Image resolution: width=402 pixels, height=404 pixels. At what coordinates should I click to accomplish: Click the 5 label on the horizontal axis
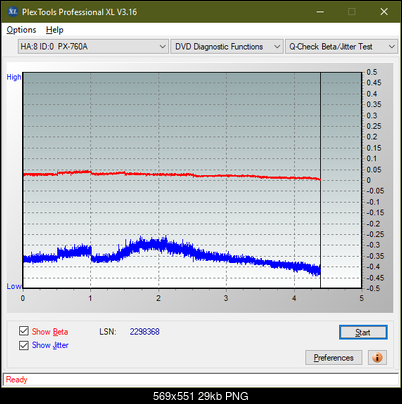point(362,298)
